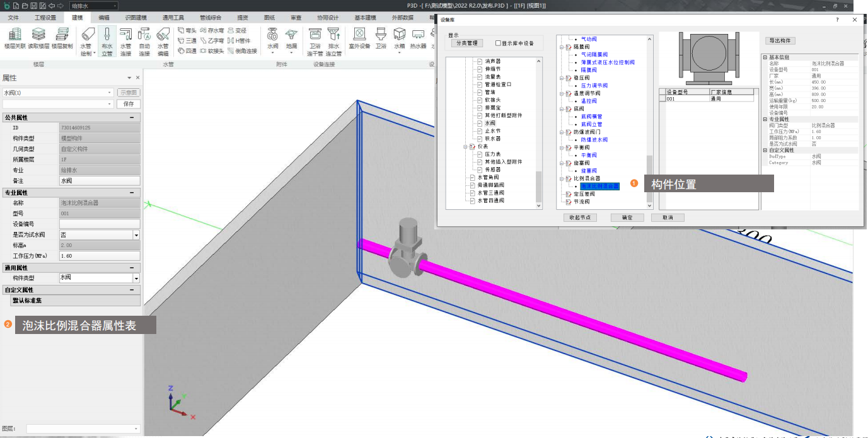Enable the 显示库中设备 checkbox
Viewport: 868px width, 438px height.
499,43
